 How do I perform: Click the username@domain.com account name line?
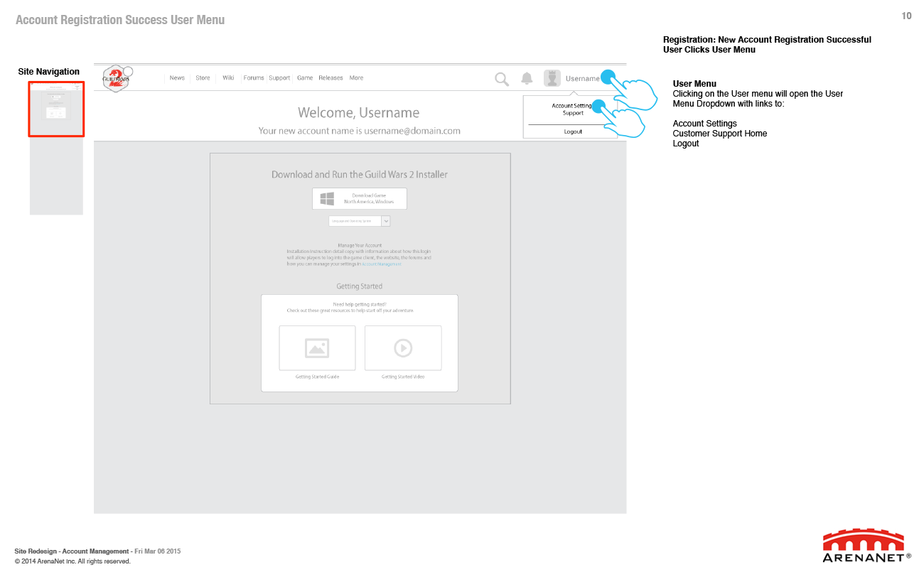click(x=359, y=131)
